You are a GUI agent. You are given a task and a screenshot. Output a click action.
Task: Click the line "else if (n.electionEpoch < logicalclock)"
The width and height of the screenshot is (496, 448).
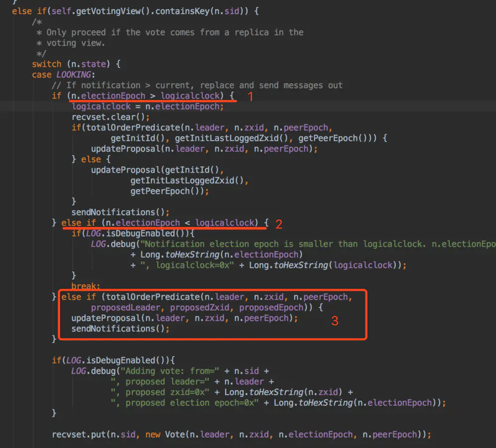(x=160, y=223)
